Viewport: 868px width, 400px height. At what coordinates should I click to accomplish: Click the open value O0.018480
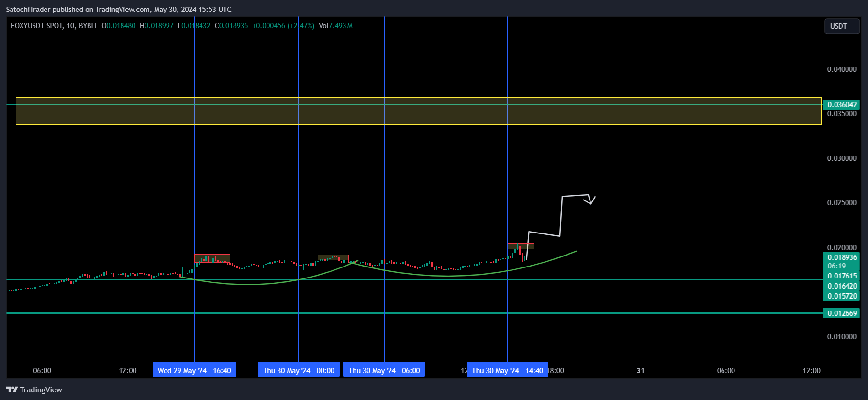click(119, 26)
